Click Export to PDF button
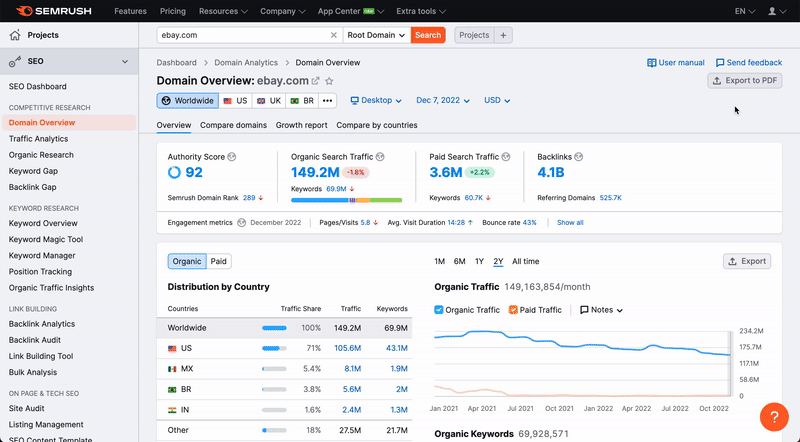The width and height of the screenshot is (800, 442). point(745,81)
